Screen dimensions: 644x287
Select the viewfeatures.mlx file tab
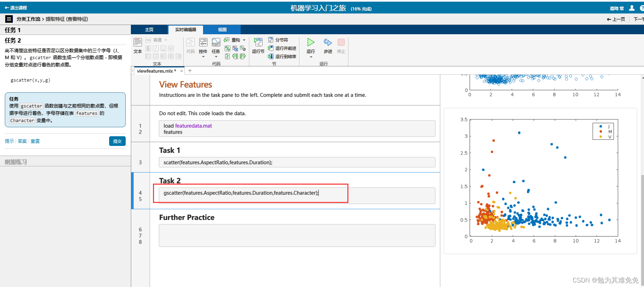click(x=156, y=71)
